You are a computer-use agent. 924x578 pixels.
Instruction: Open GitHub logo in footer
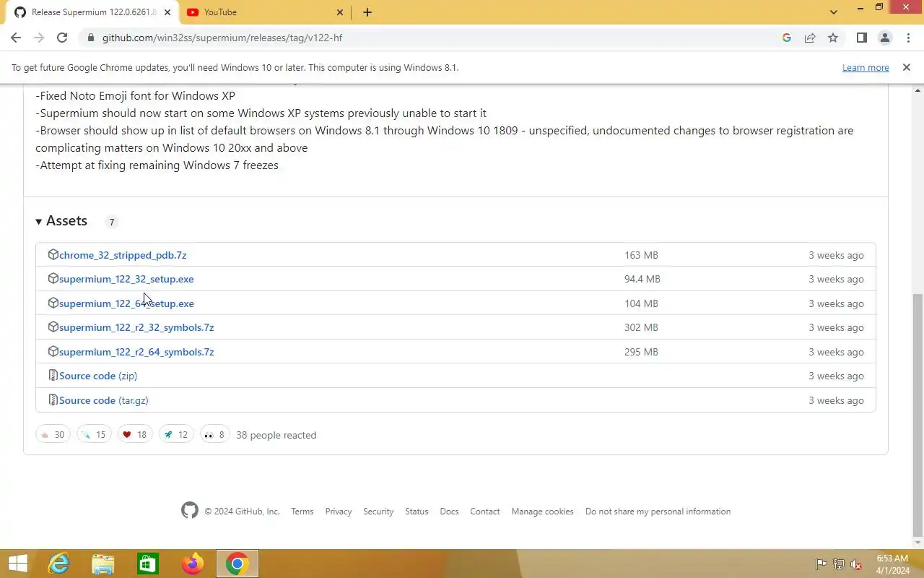coord(190,511)
